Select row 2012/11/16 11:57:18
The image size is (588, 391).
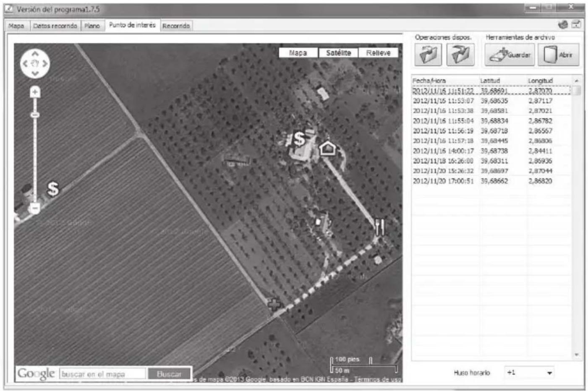click(x=491, y=141)
